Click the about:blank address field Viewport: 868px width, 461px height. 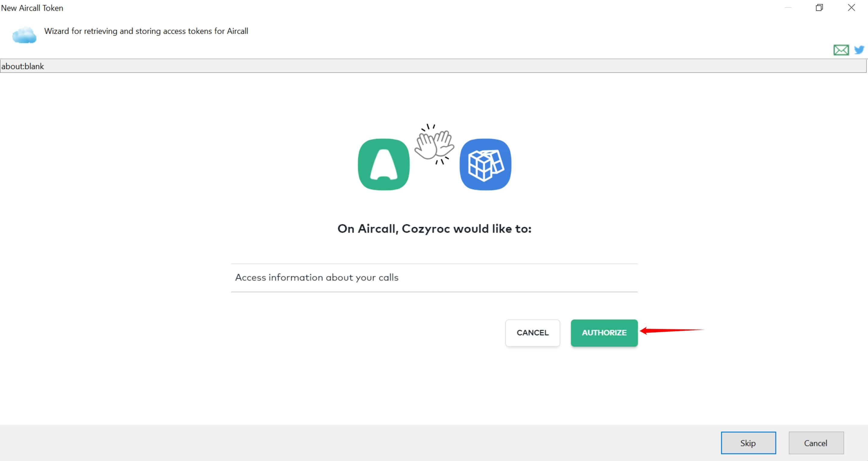point(433,66)
